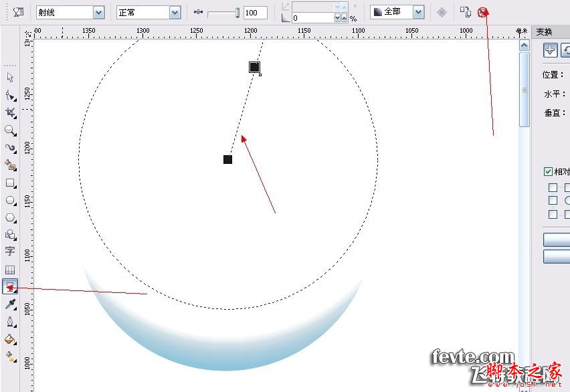Screen dimensions: 570x392
Task: Select the Zoom magnifier tool
Action: tap(10, 130)
